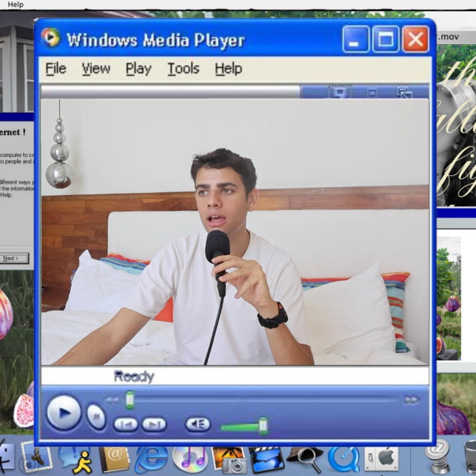The height and width of the screenshot is (476, 476).
Task: Open System Preferences from the dock
Action: [x=381, y=459]
